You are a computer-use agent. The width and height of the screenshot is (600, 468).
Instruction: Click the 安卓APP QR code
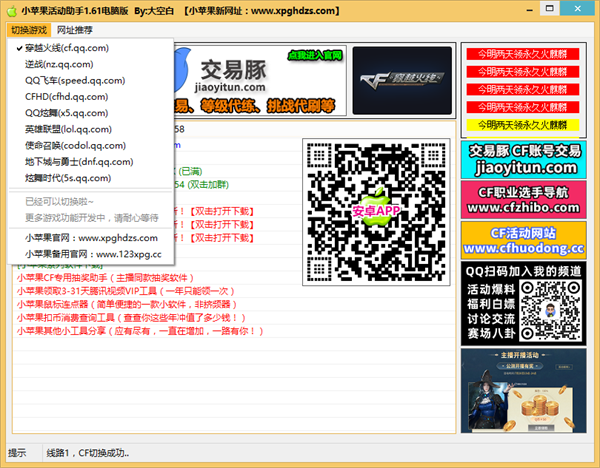pyautogui.click(x=376, y=212)
